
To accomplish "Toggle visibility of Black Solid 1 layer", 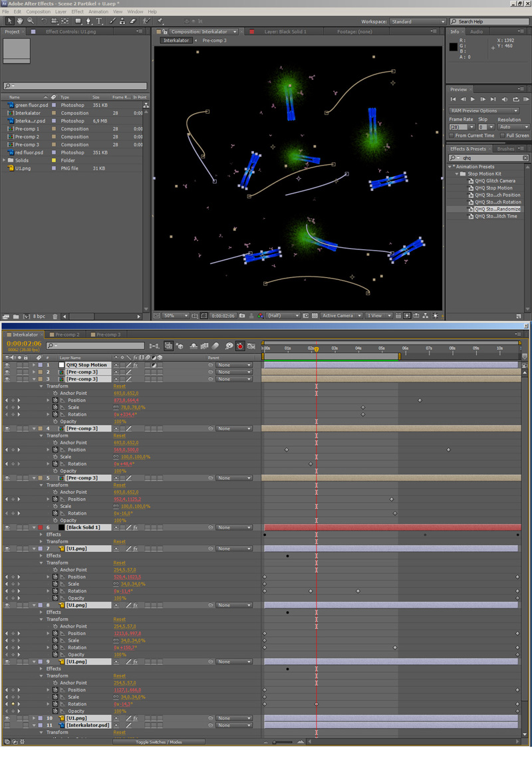I will click(x=7, y=527).
